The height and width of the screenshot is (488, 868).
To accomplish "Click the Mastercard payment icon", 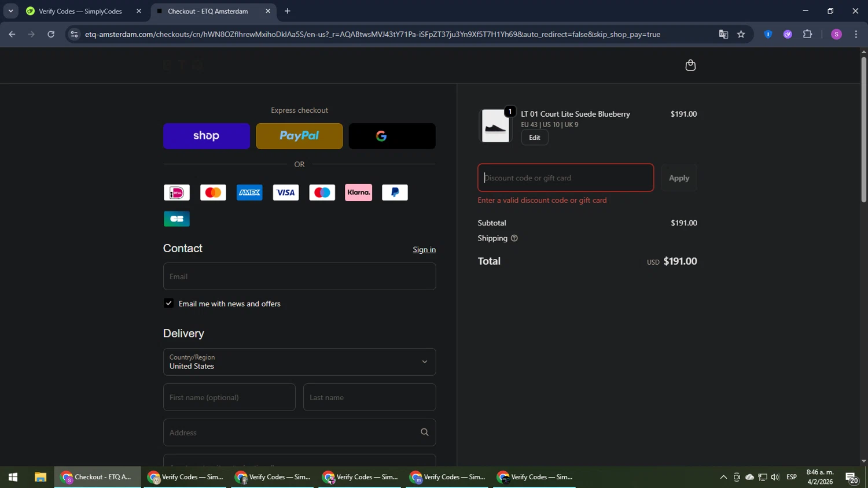I will pos(213,193).
